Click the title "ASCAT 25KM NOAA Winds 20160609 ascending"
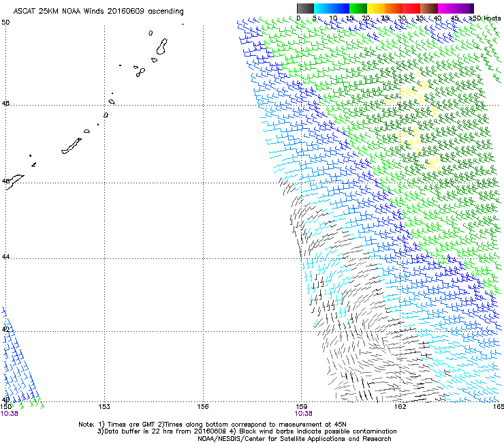This screenshot has height=443, width=504. pyautogui.click(x=98, y=11)
